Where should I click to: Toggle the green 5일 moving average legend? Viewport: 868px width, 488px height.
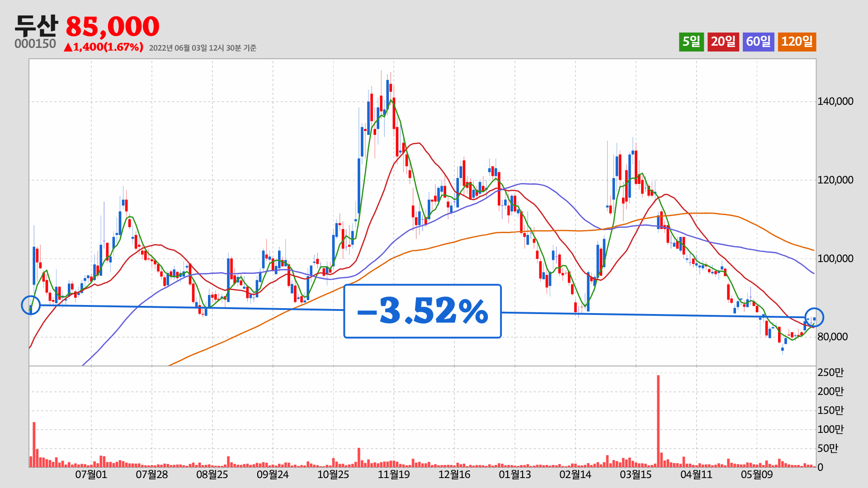tap(691, 42)
